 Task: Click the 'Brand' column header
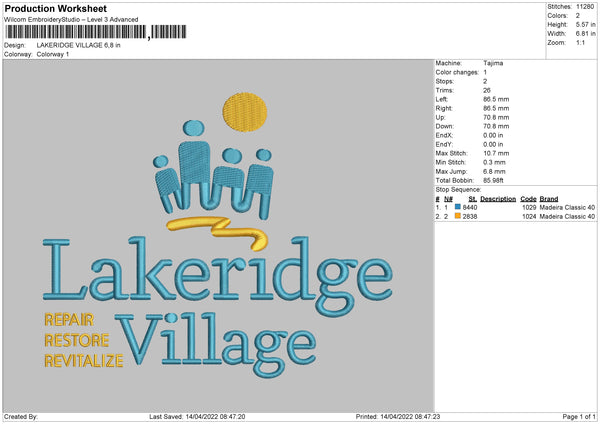tap(549, 199)
